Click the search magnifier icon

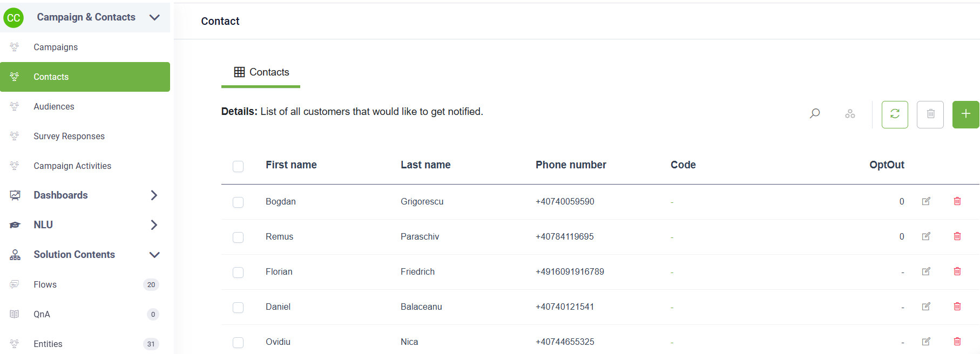click(x=815, y=114)
